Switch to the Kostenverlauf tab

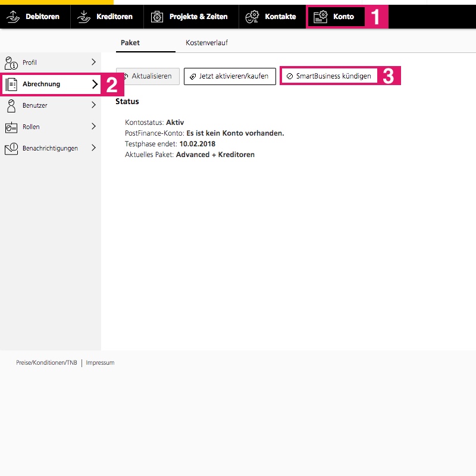206,43
